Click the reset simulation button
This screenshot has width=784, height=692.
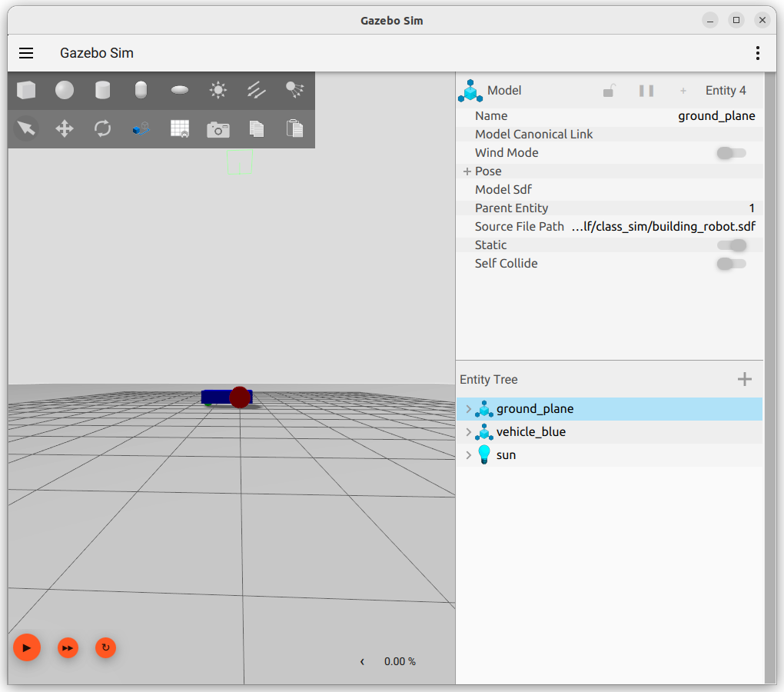(x=105, y=648)
